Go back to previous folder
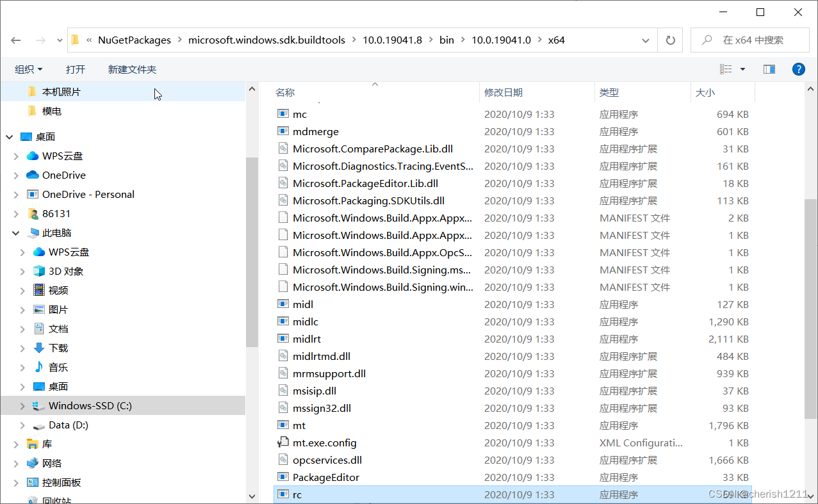This screenshot has height=504, width=818. coord(16,40)
